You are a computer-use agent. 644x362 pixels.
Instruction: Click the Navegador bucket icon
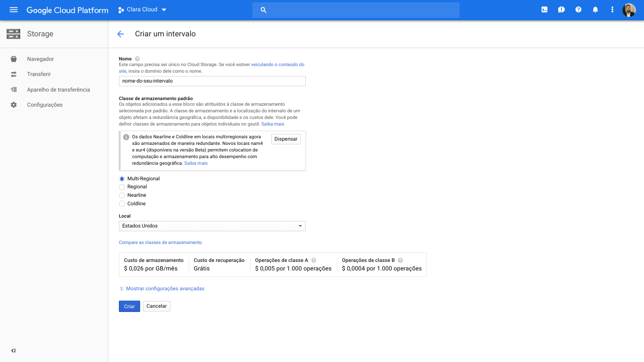pos(14,59)
